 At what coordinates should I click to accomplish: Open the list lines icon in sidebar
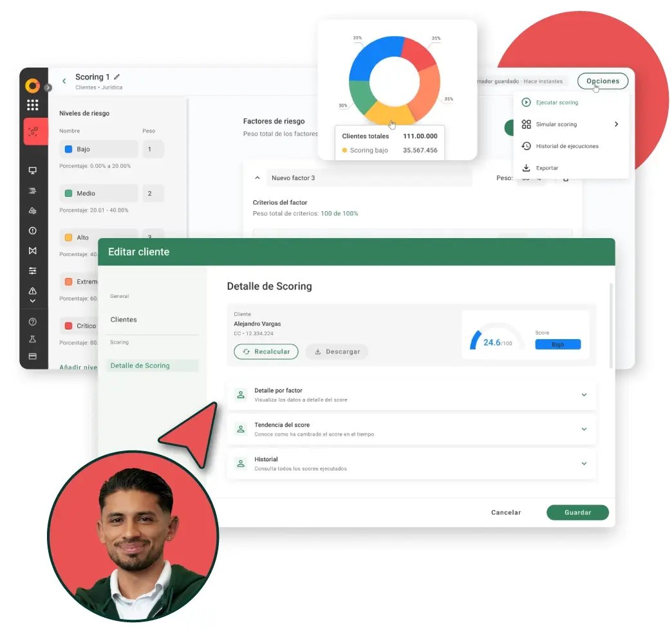pos(33,190)
